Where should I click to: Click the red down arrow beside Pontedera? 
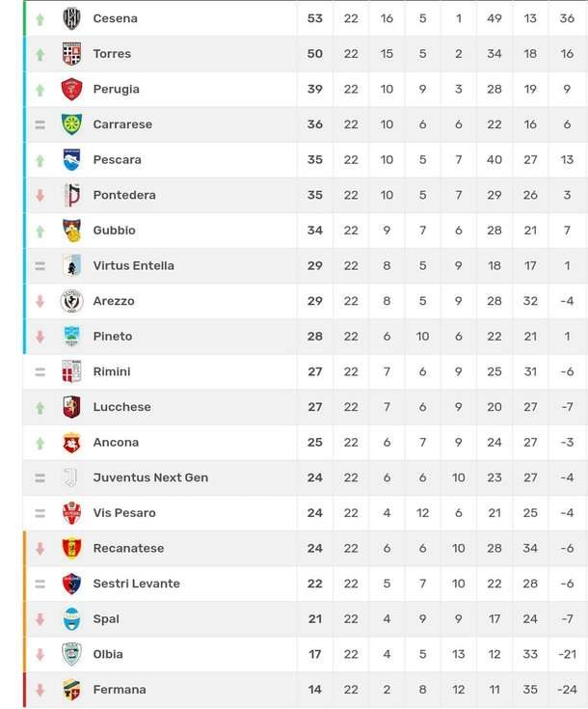pos(40,196)
